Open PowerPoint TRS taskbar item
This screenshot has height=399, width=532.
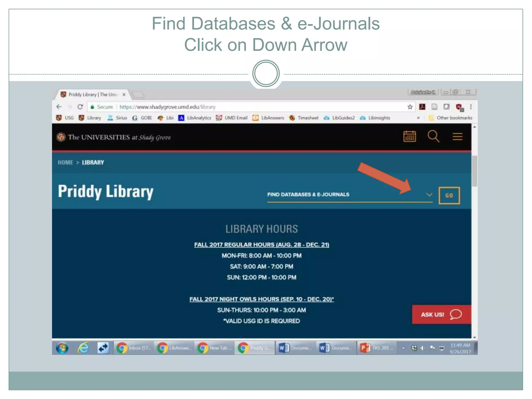[x=376, y=348]
